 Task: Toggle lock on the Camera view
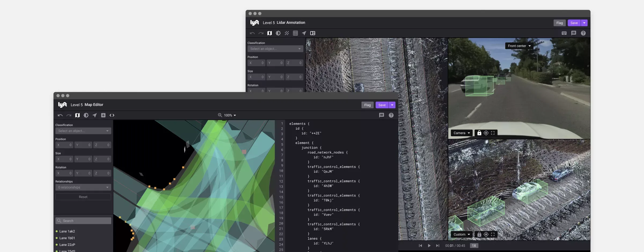tap(479, 133)
